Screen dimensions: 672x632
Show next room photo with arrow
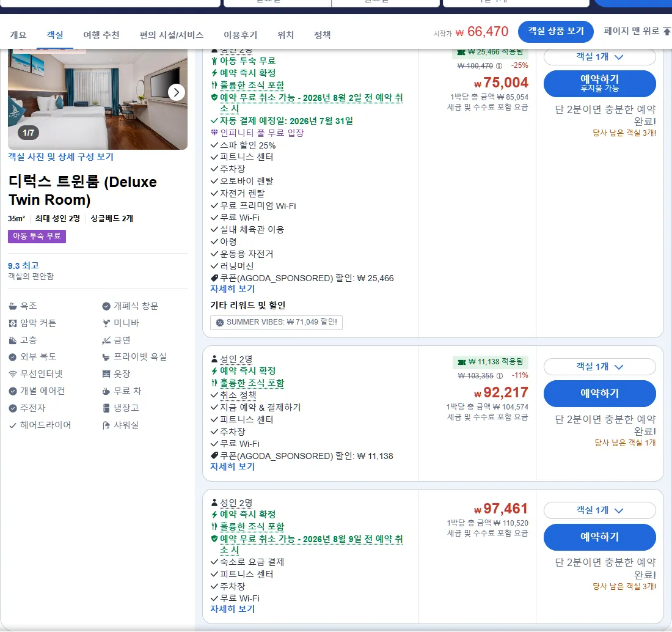pyautogui.click(x=176, y=92)
